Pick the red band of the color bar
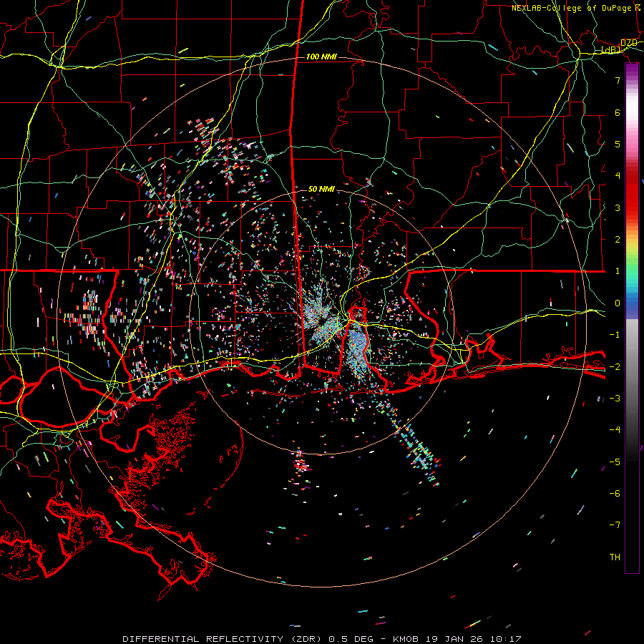The image size is (644, 644). (632, 195)
